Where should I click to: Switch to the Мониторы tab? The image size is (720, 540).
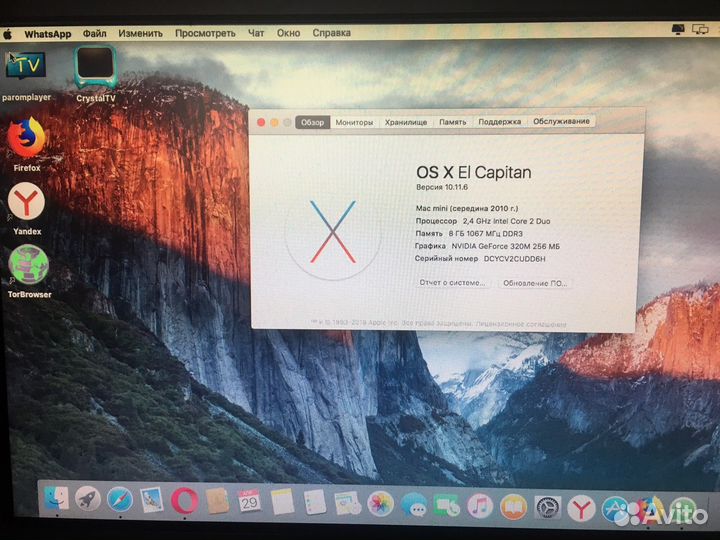point(354,122)
